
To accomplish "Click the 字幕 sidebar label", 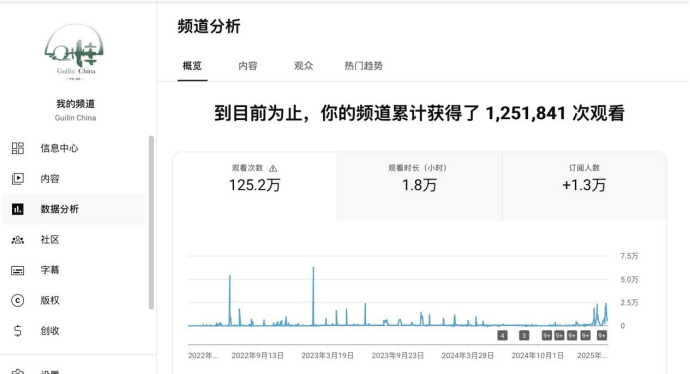I will pyautogui.click(x=50, y=270).
